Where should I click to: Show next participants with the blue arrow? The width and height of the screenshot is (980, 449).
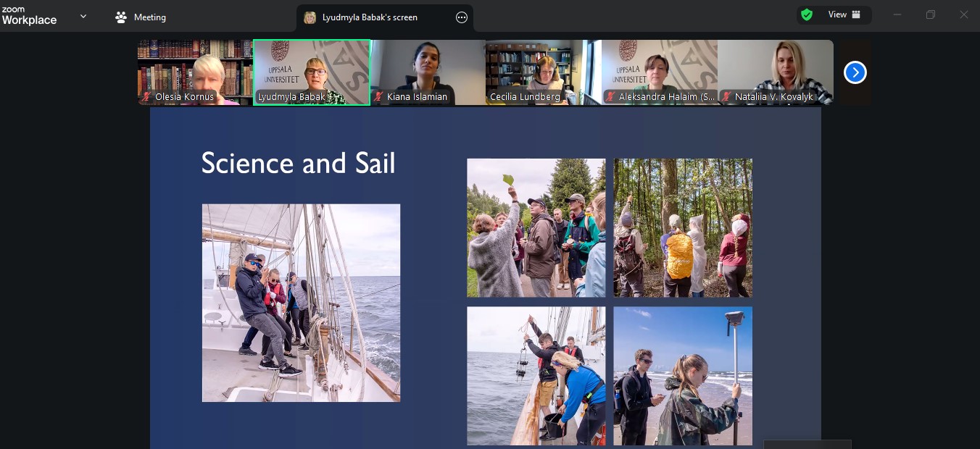(x=855, y=72)
